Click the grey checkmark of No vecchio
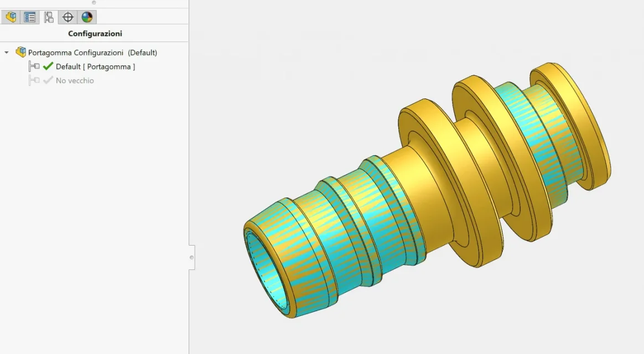 [48, 80]
